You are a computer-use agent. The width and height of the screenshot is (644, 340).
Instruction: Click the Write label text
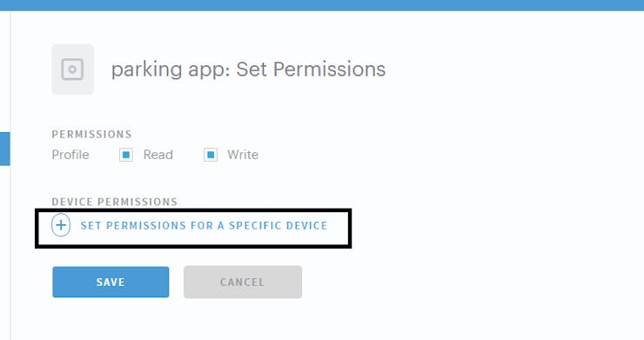(x=243, y=155)
